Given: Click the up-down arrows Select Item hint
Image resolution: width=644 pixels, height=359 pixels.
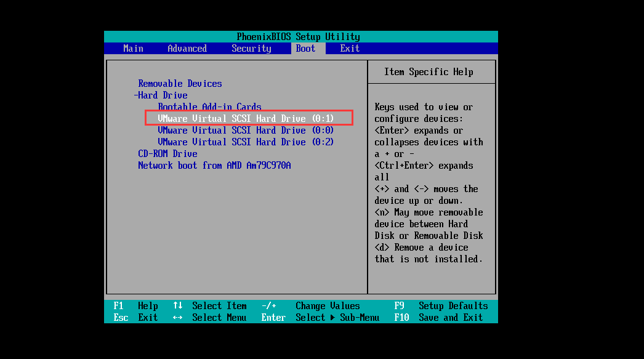Looking at the screenshot, I should (209, 306).
